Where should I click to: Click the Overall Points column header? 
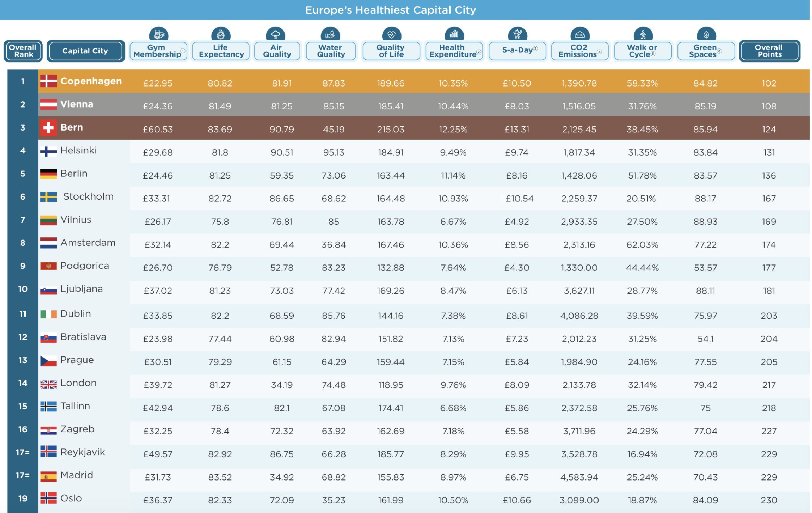click(769, 51)
